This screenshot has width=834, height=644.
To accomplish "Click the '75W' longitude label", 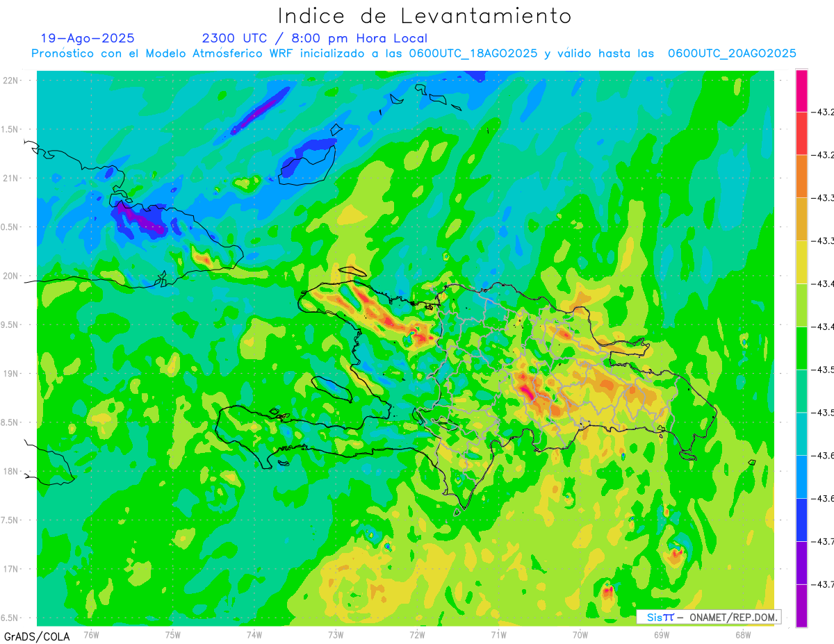I will coord(173,635).
